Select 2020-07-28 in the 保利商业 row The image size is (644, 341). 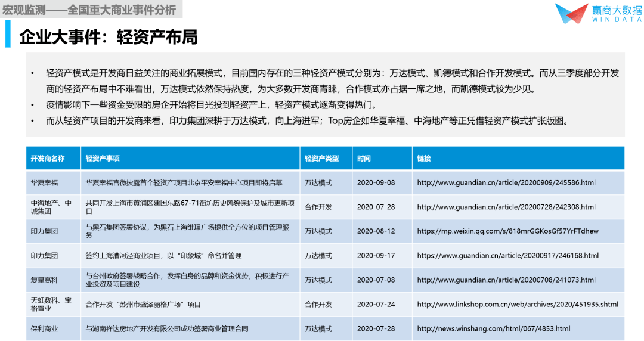[x=376, y=328]
